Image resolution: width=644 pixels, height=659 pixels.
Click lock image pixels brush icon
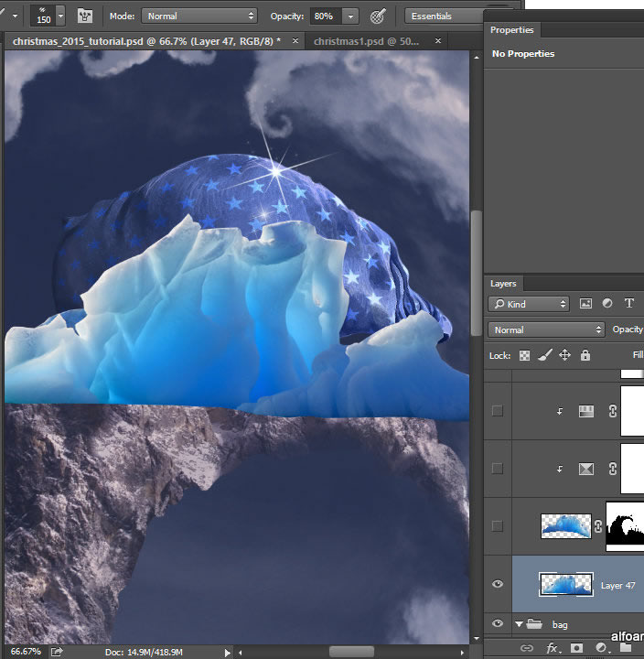coord(545,355)
